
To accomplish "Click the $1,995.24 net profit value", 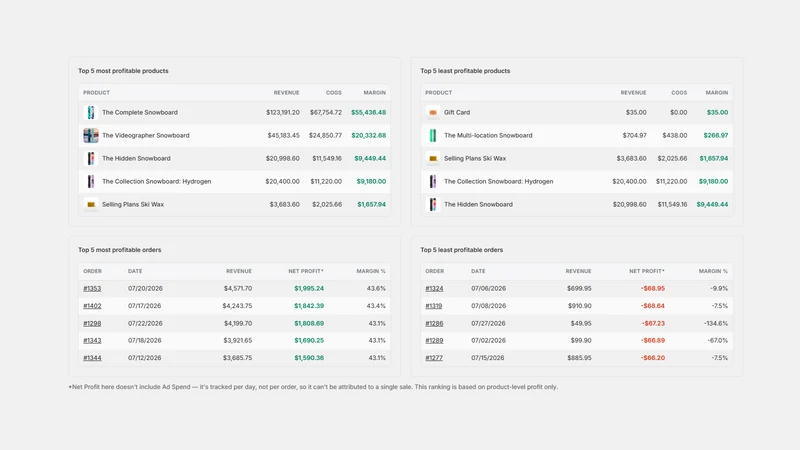I will coord(309,288).
